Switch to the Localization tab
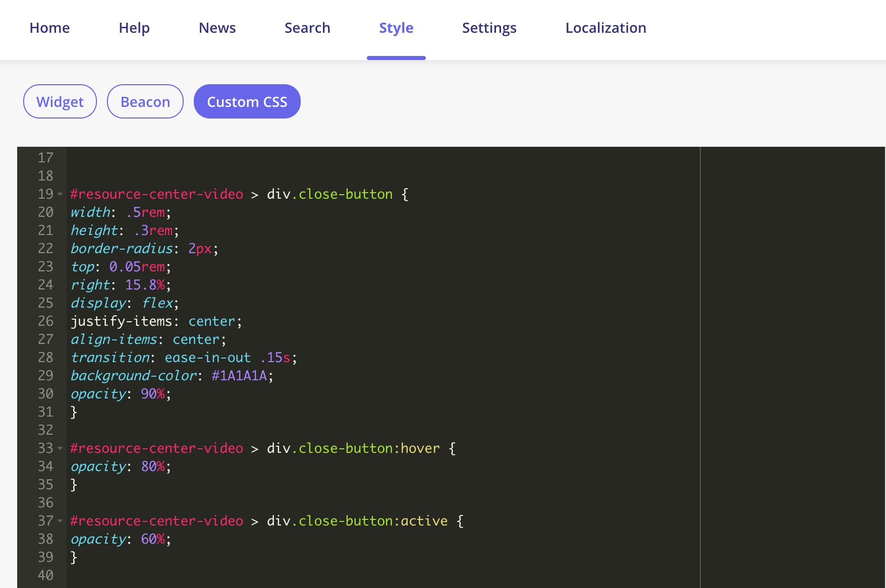This screenshot has width=886, height=588. [x=605, y=28]
